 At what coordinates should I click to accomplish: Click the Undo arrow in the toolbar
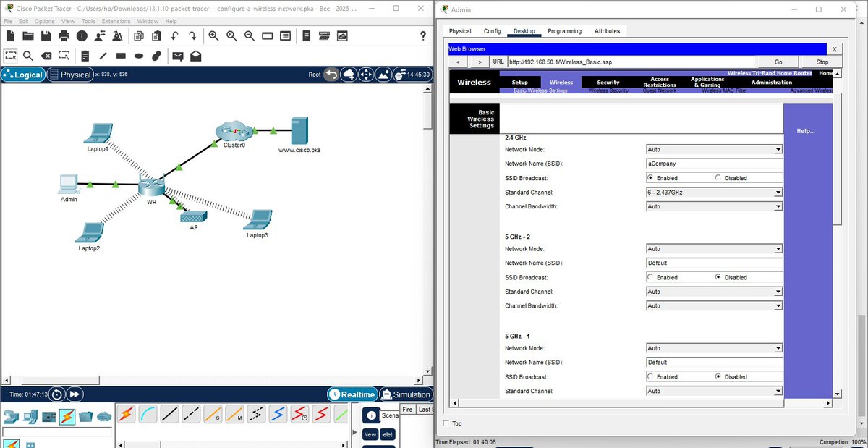point(174,35)
